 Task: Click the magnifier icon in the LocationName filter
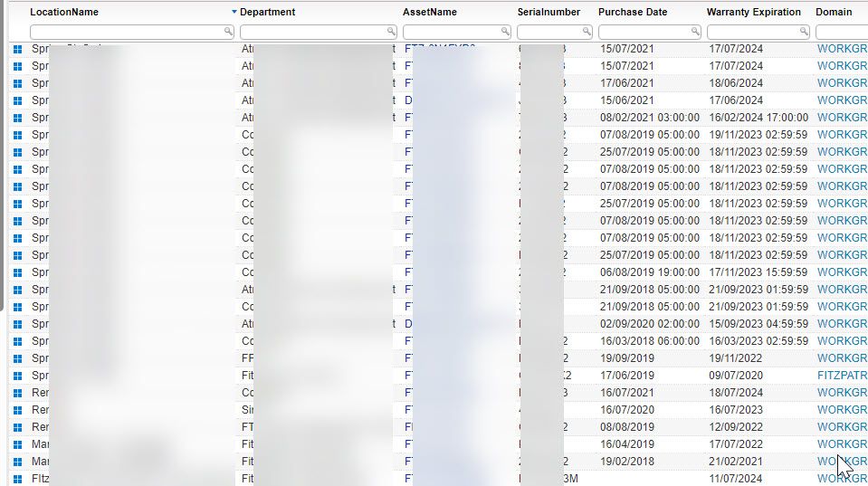[x=228, y=32]
